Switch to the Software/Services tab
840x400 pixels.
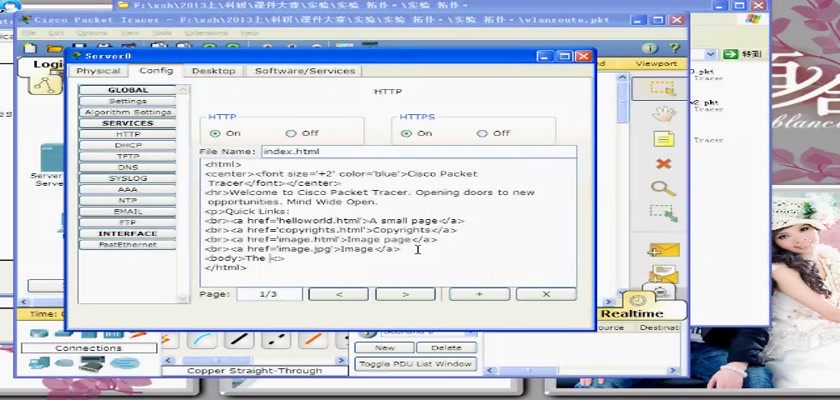304,71
